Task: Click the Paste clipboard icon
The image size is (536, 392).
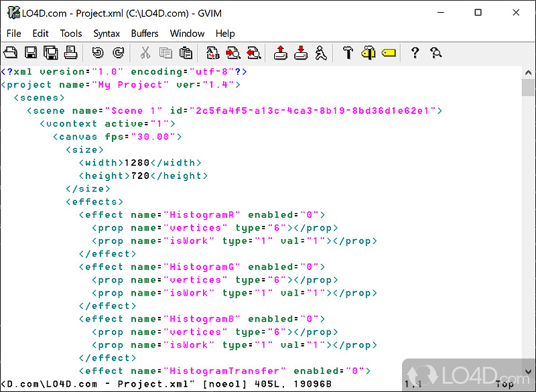Action: click(x=186, y=53)
